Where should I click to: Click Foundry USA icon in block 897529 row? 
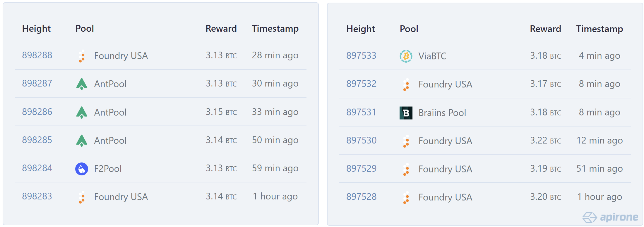point(406,169)
